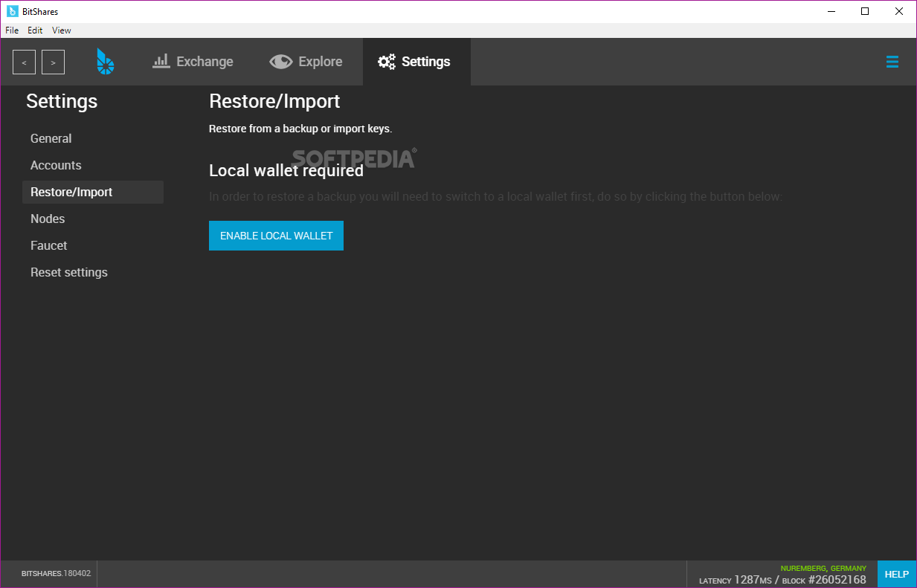
Task: Select Restore/Import in the sidebar
Action: point(93,192)
